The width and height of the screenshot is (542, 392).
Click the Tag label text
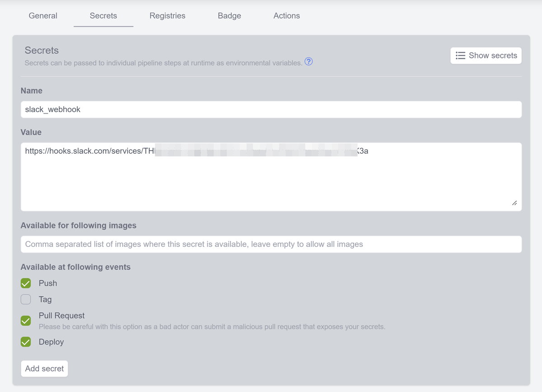[45, 299]
